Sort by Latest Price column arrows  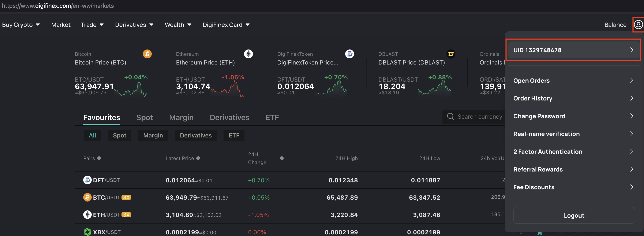pos(198,158)
